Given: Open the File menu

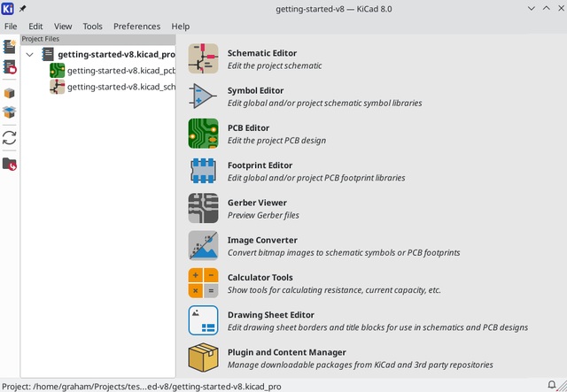Looking at the screenshot, I should coord(11,27).
